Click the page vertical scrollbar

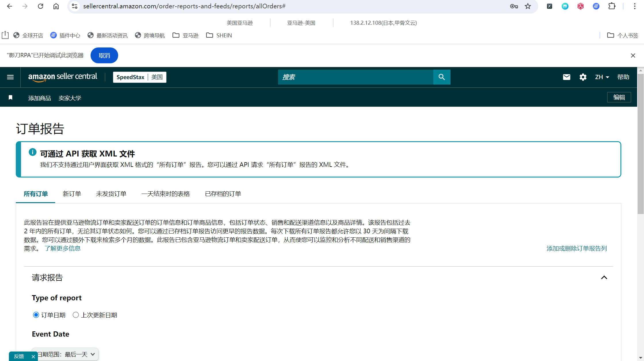pyautogui.click(x=641, y=144)
